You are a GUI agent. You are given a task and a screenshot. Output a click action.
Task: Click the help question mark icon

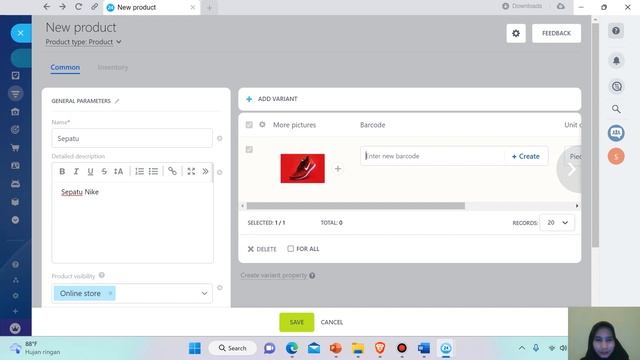(616, 31)
